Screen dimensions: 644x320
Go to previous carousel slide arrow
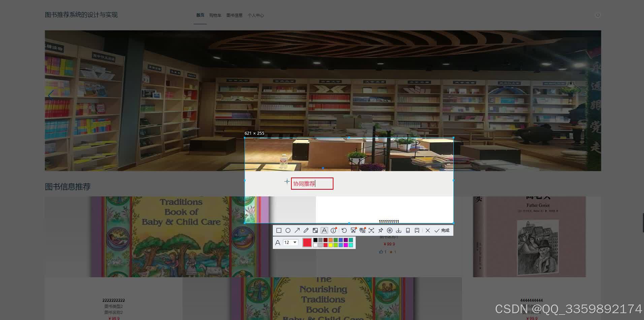pos(51,95)
